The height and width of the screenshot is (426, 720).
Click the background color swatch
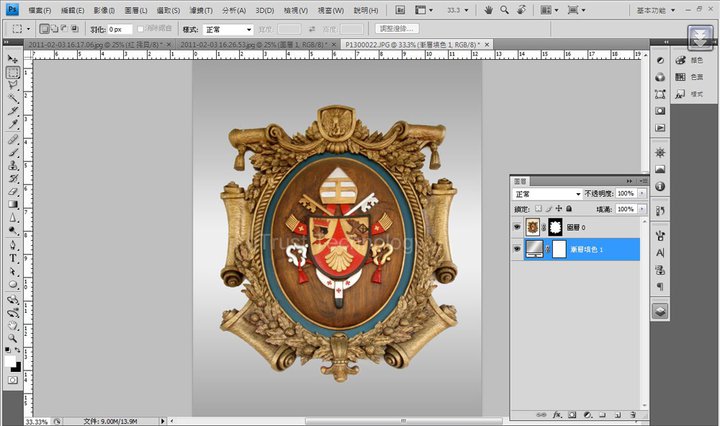[x=17, y=367]
